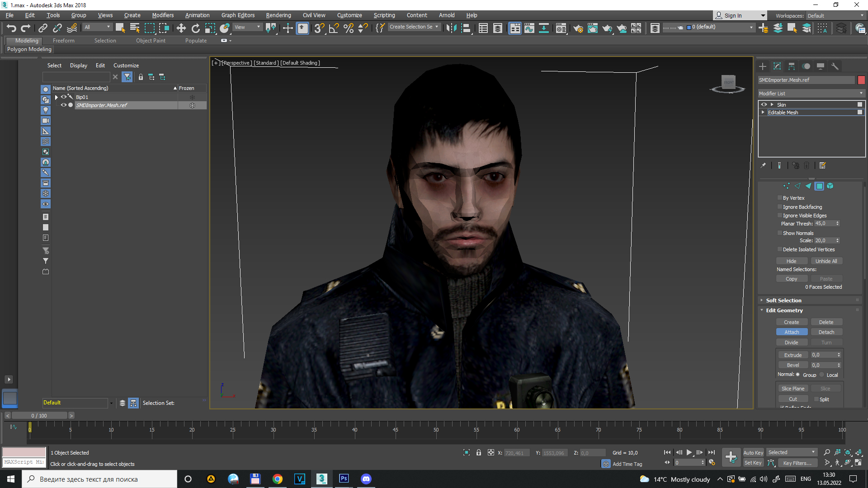Enable Delete Isolated Vertices checkbox
The height and width of the screenshot is (488, 868).
tap(780, 249)
